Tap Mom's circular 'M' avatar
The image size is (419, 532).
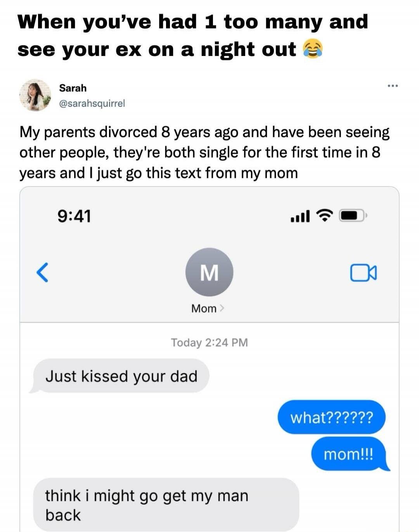tap(209, 272)
